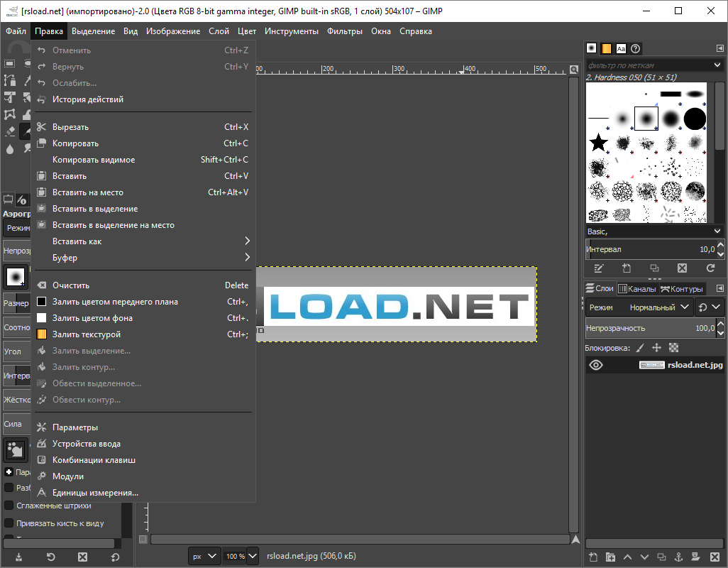
Task: Duplicate the selected brush
Action: [654, 268]
